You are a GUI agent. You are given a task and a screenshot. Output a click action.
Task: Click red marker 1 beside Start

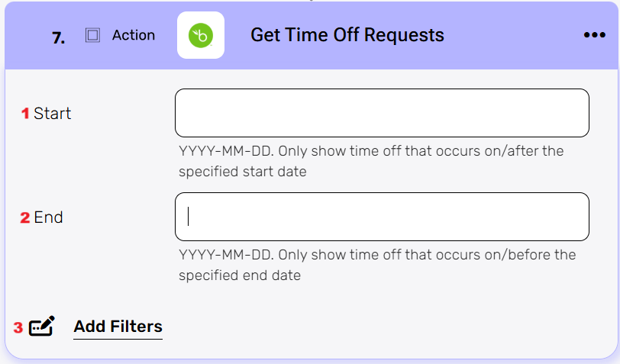25,114
